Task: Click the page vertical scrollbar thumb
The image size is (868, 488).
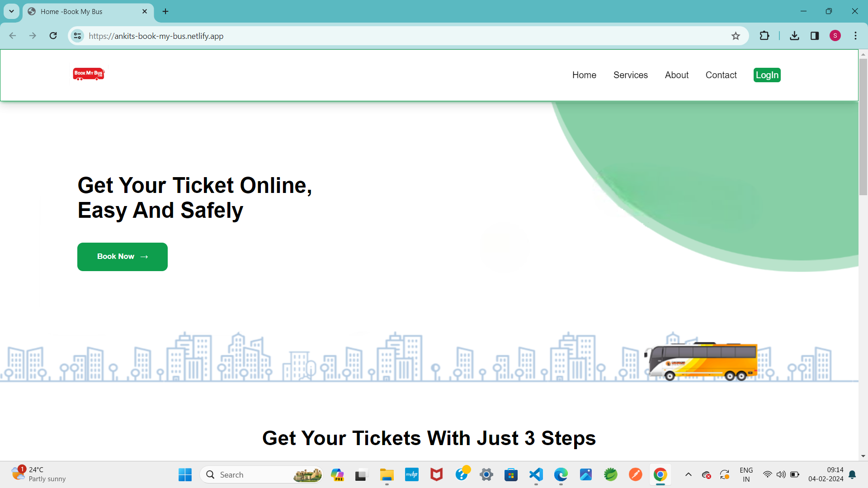Action: pos(863,127)
